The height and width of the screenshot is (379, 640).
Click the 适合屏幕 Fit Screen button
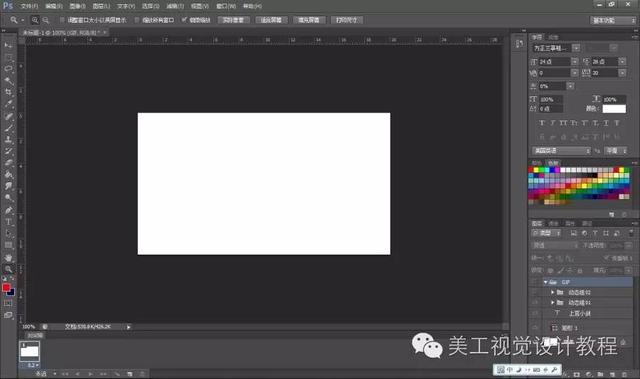coord(271,20)
